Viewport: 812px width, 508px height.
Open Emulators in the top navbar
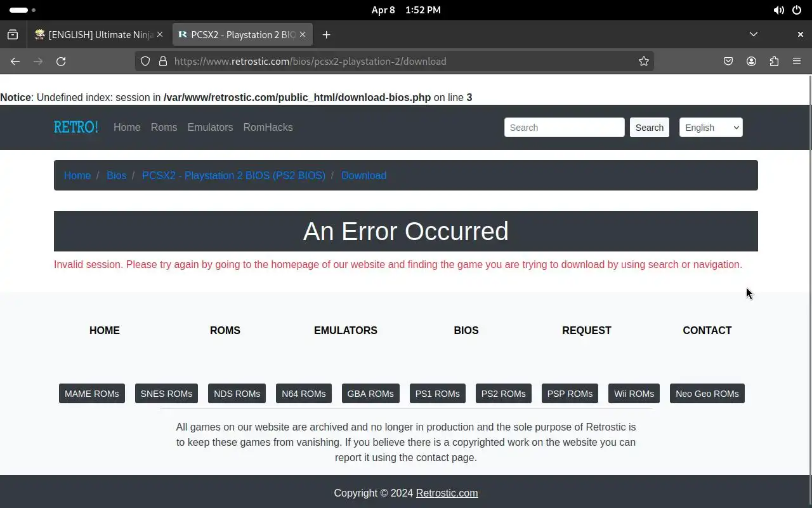(x=210, y=127)
